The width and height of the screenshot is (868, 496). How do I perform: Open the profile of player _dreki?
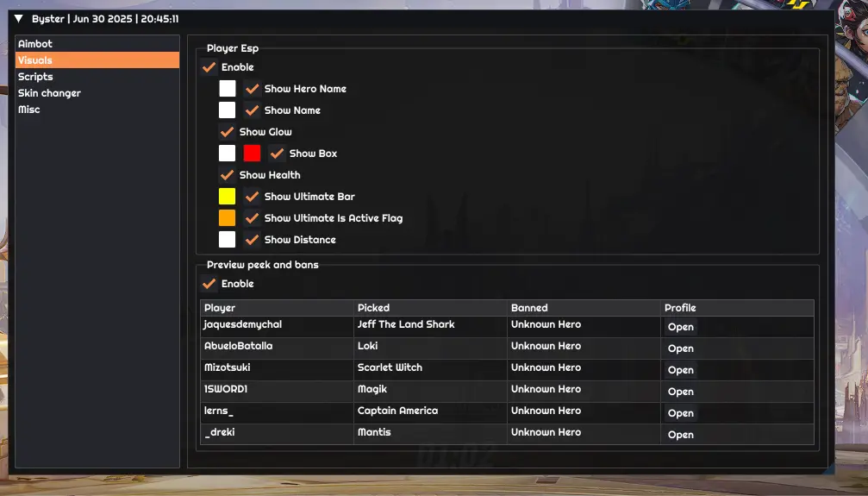coord(680,435)
